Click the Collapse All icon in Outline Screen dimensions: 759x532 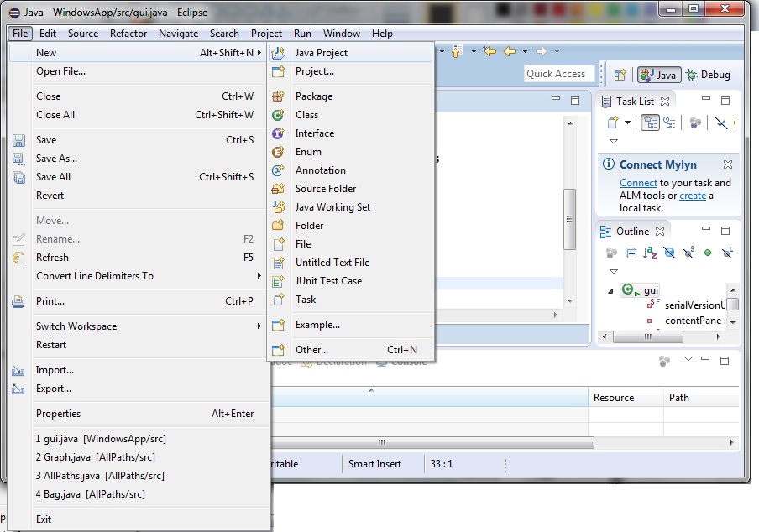point(631,253)
